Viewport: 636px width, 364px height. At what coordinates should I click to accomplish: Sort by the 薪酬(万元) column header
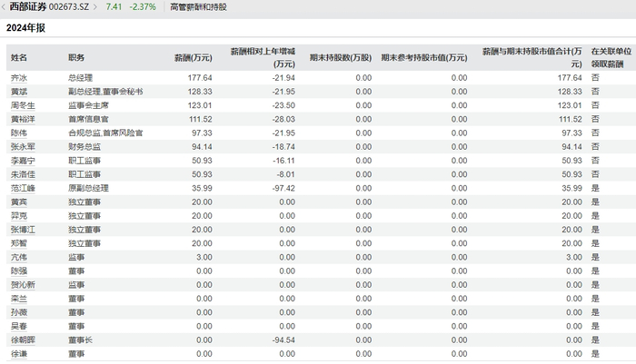[x=193, y=57]
